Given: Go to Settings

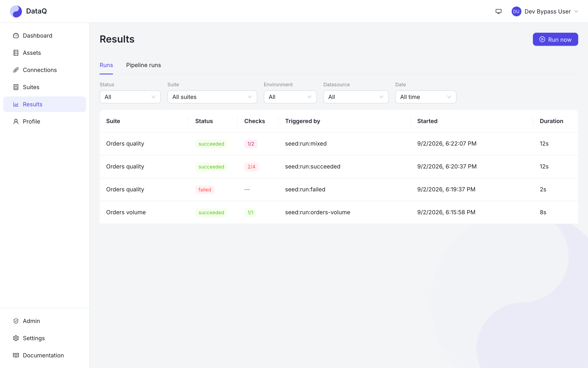Looking at the screenshot, I should [x=45, y=338].
